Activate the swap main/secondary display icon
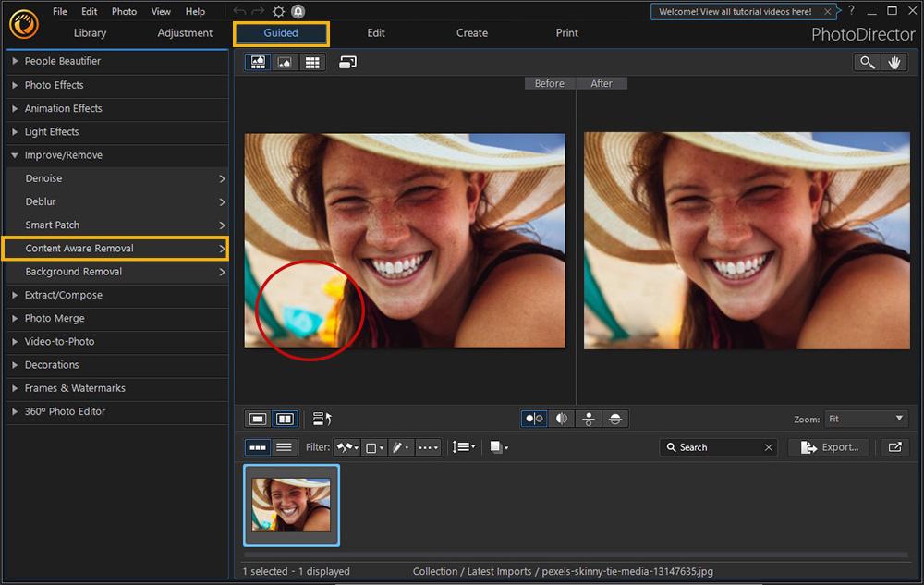The image size is (924, 585). coord(347,62)
